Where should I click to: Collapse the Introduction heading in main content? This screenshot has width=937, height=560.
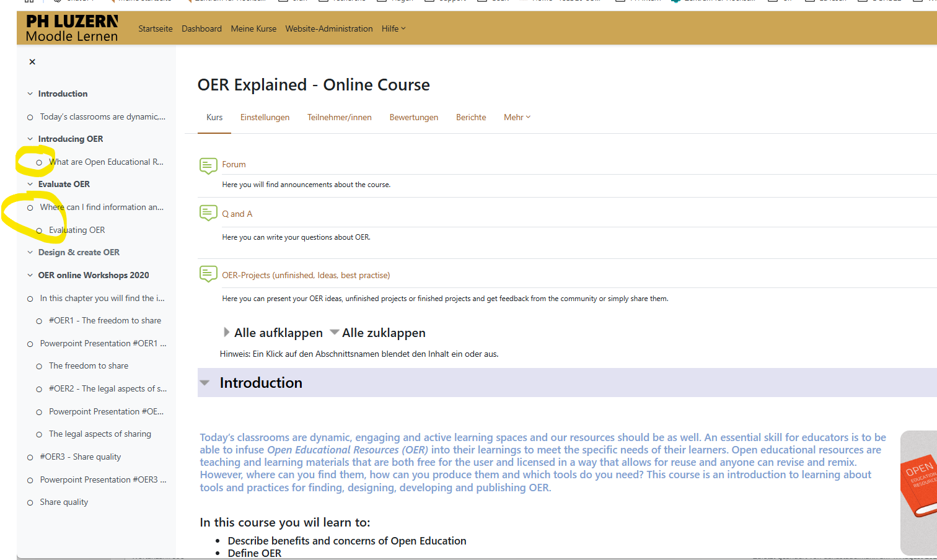[205, 383]
